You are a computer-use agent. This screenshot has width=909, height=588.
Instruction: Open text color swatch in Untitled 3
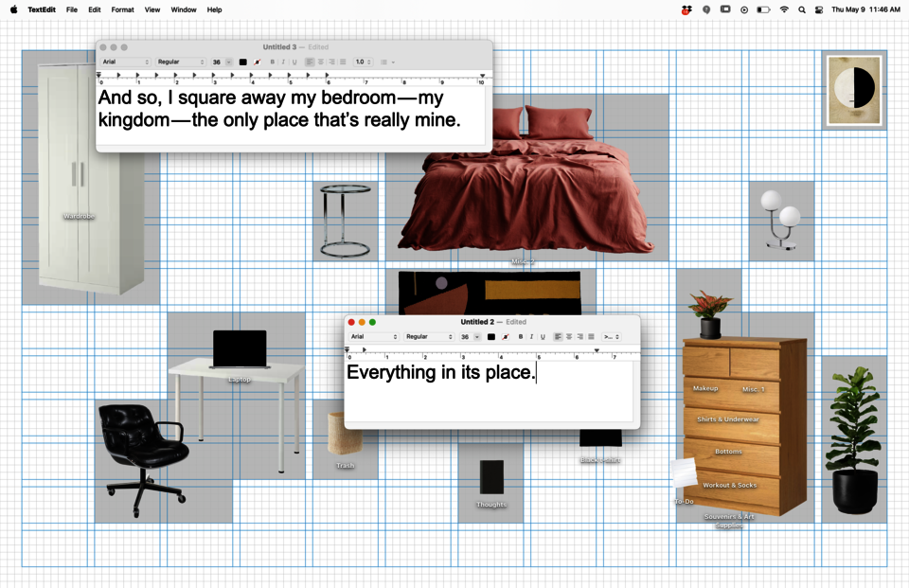(243, 62)
